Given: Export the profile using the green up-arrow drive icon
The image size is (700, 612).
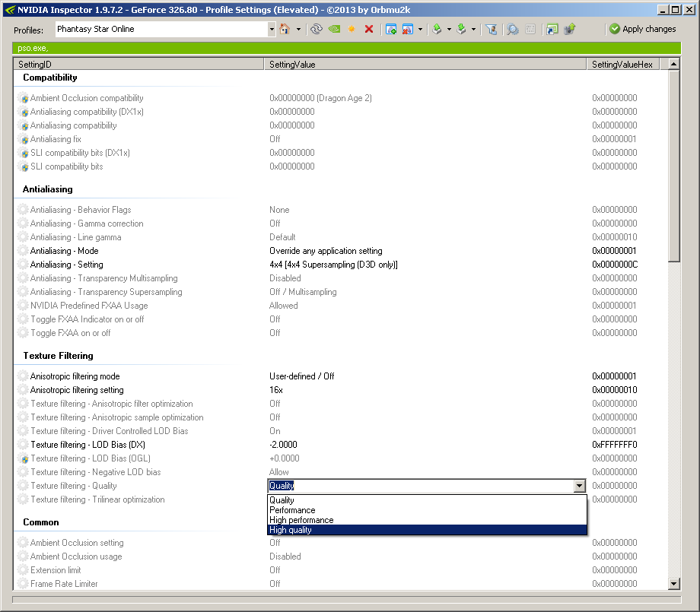Looking at the screenshot, I should (x=437, y=29).
